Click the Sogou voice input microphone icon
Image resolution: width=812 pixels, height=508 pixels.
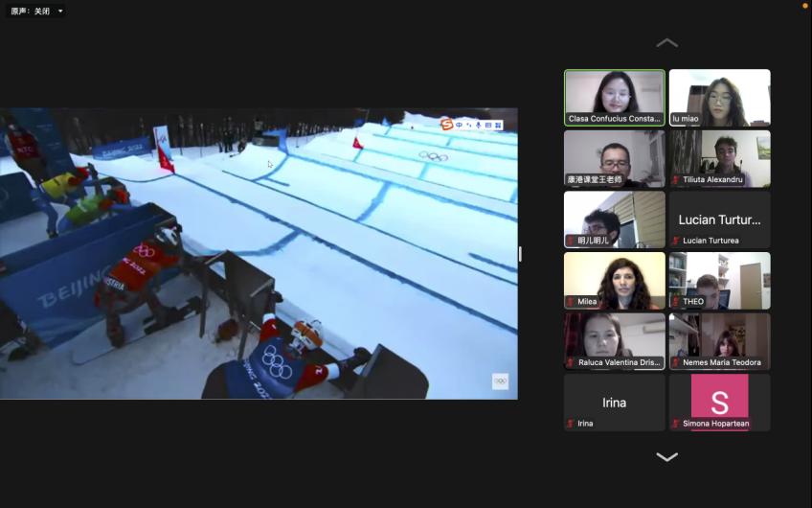pos(478,125)
